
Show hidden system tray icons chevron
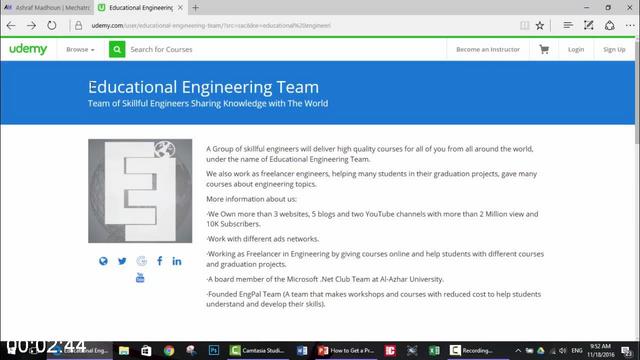point(518,351)
